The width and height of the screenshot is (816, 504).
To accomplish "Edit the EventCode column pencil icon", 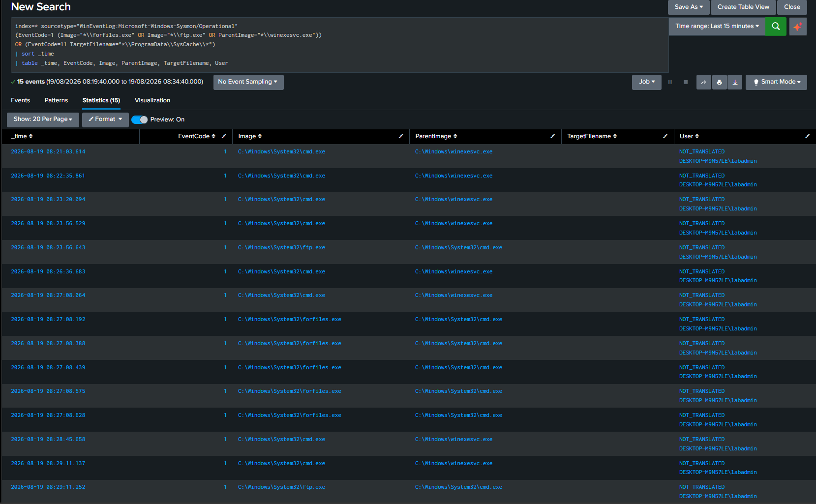I will pos(224,136).
